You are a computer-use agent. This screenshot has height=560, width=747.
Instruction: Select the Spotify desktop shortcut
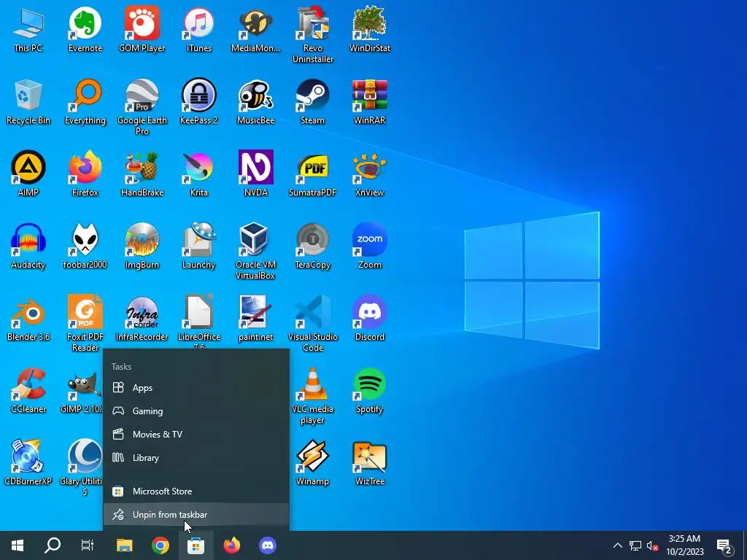point(370,391)
